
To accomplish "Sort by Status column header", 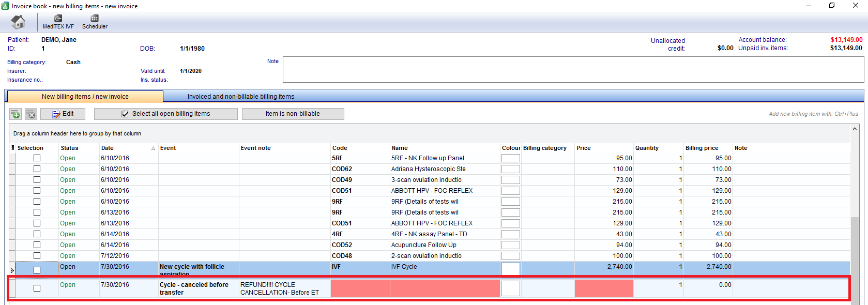I will [x=79, y=148].
